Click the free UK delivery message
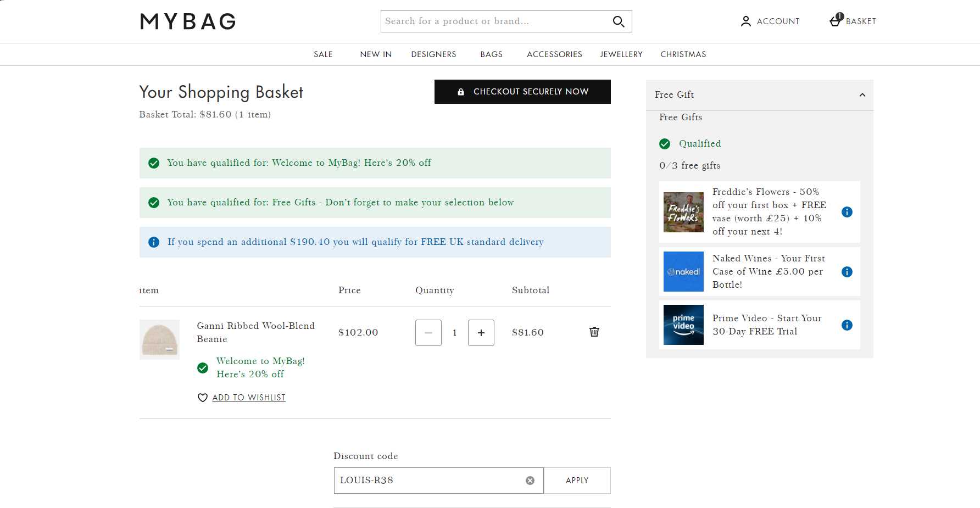 355,242
